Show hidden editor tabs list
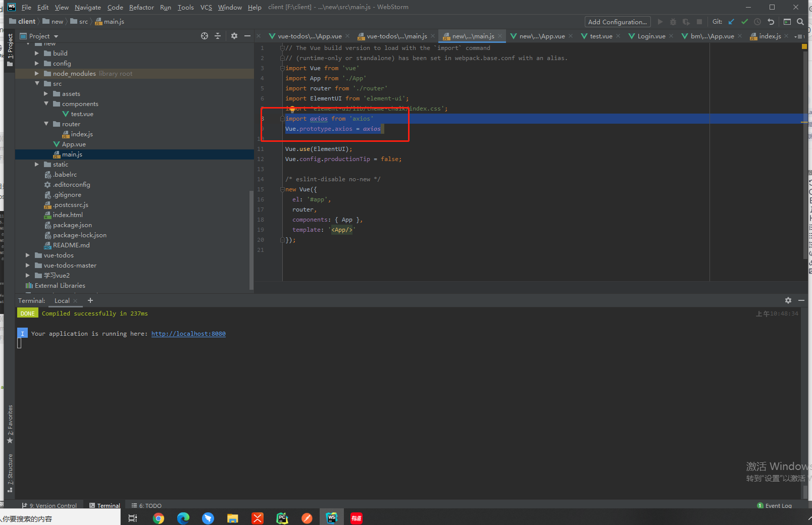 [799, 36]
